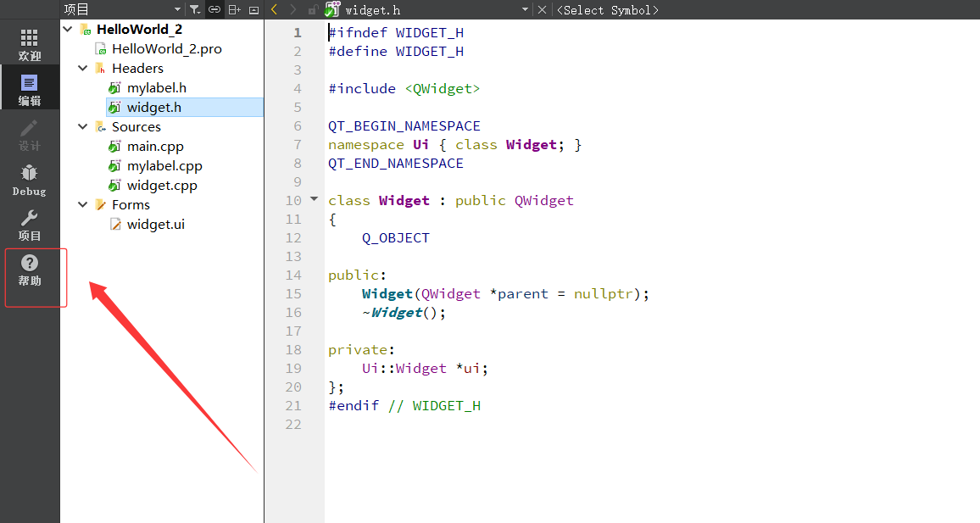Select HelloWorld_2.pro in project tree
Image resolution: width=980 pixels, height=523 pixels.
167,48
